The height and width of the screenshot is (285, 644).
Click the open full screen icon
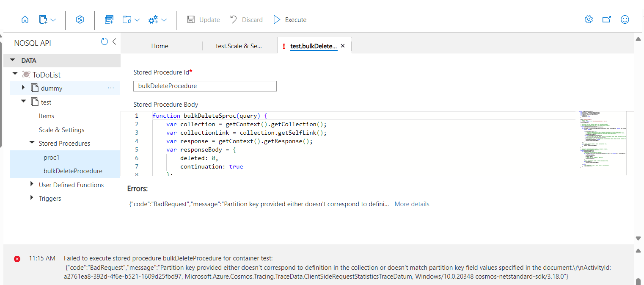click(607, 19)
